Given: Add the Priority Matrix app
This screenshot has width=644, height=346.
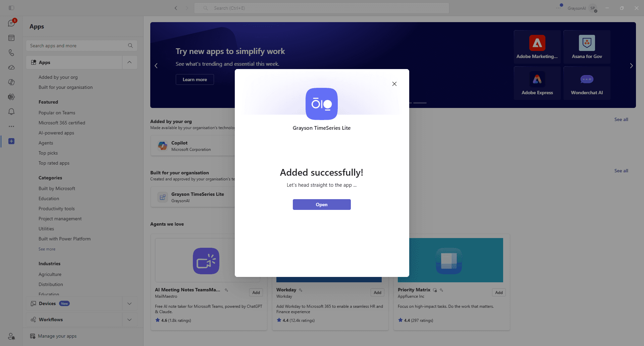Looking at the screenshot, I should coord(499,292).
